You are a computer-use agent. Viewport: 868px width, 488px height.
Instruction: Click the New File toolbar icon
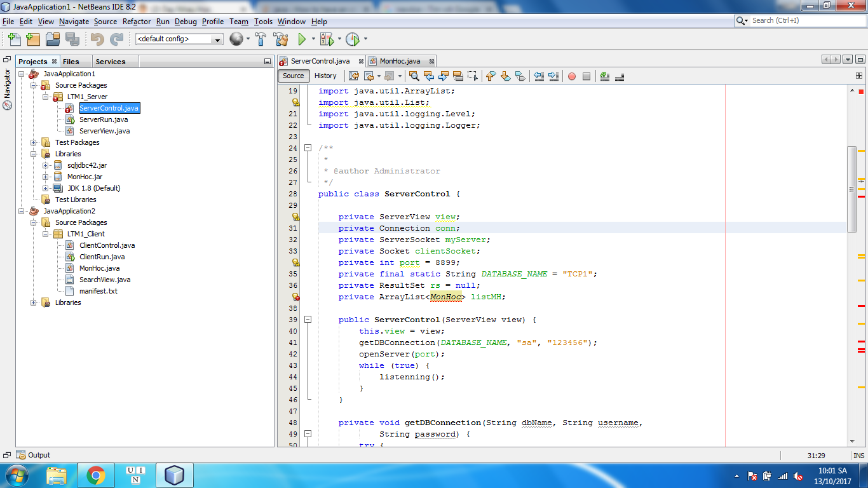coord(14,39)
